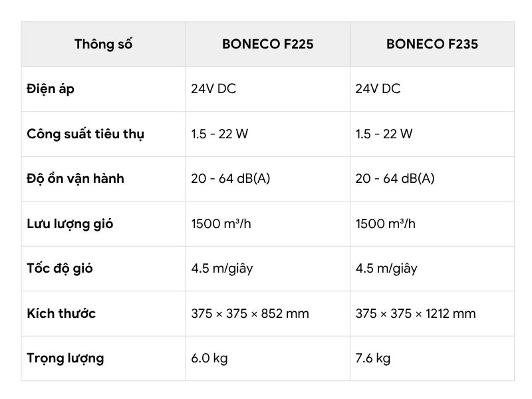Select the Lưu lượng gió row label
This screenshot has height=399, width=532.
pyautogui.click(x=70, y=224)
